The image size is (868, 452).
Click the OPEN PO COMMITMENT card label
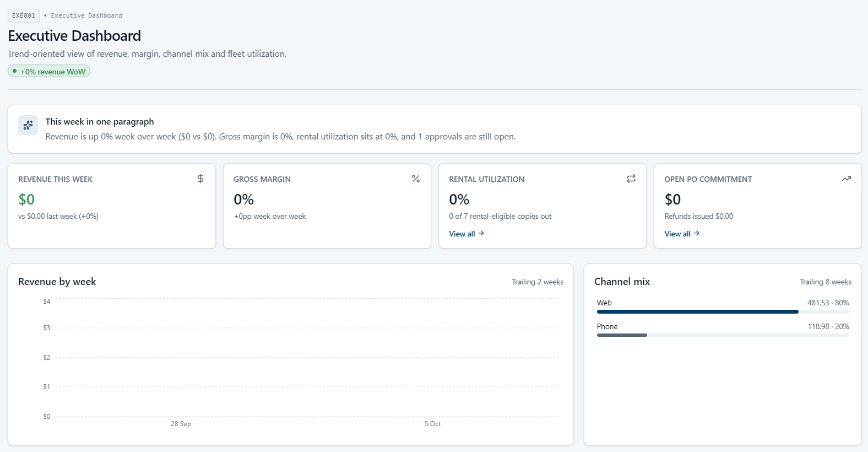pyautogui.click(x=708, y=179)
